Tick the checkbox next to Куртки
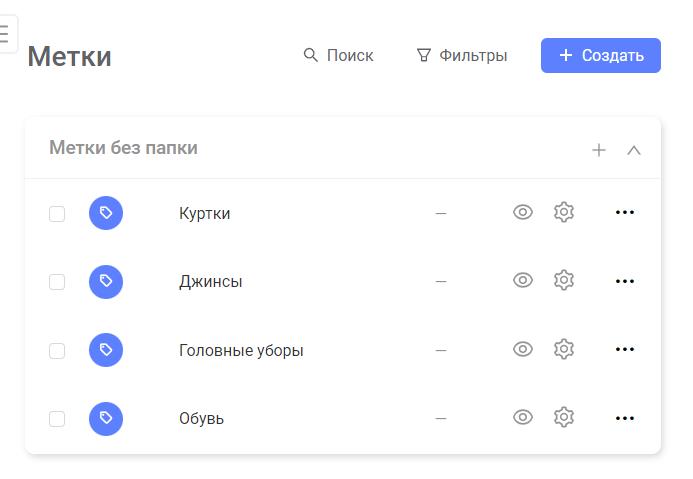The image size is (693, 479). click(x=57, y=214)
